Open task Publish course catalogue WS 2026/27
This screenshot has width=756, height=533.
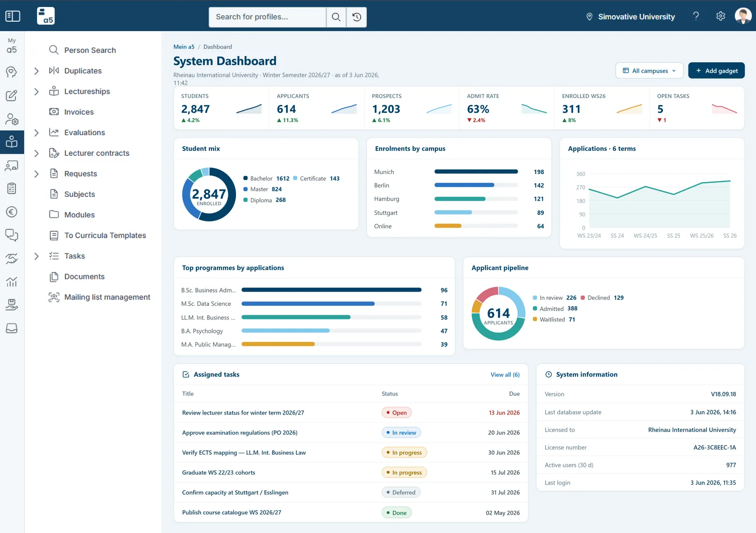pyautogui.click(x=232, y=513)
